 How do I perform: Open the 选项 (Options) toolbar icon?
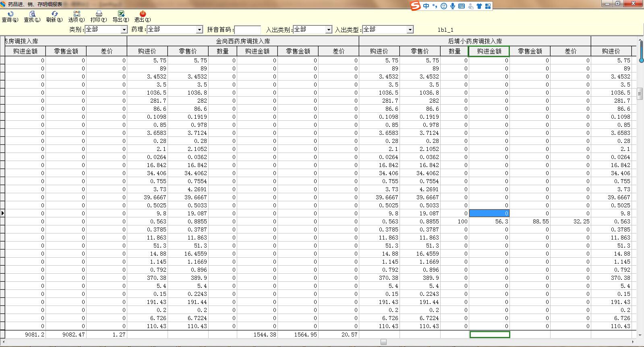coord(77,17)
